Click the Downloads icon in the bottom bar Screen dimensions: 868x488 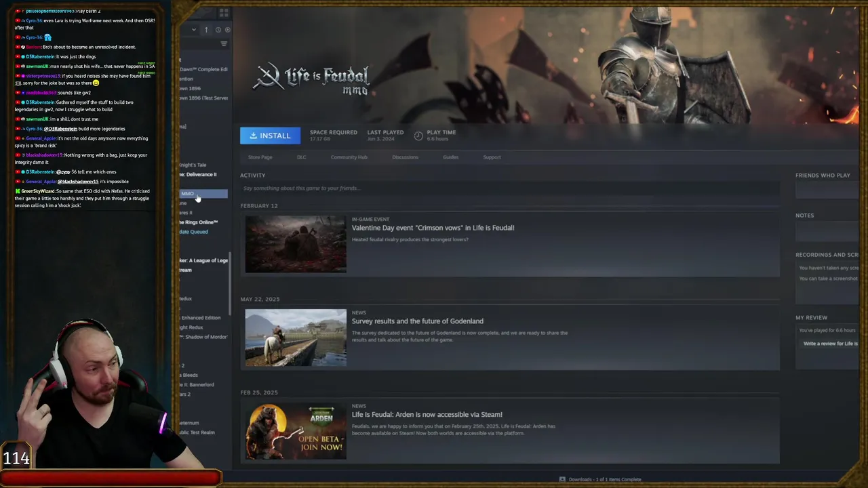click(x=562, y=479)
